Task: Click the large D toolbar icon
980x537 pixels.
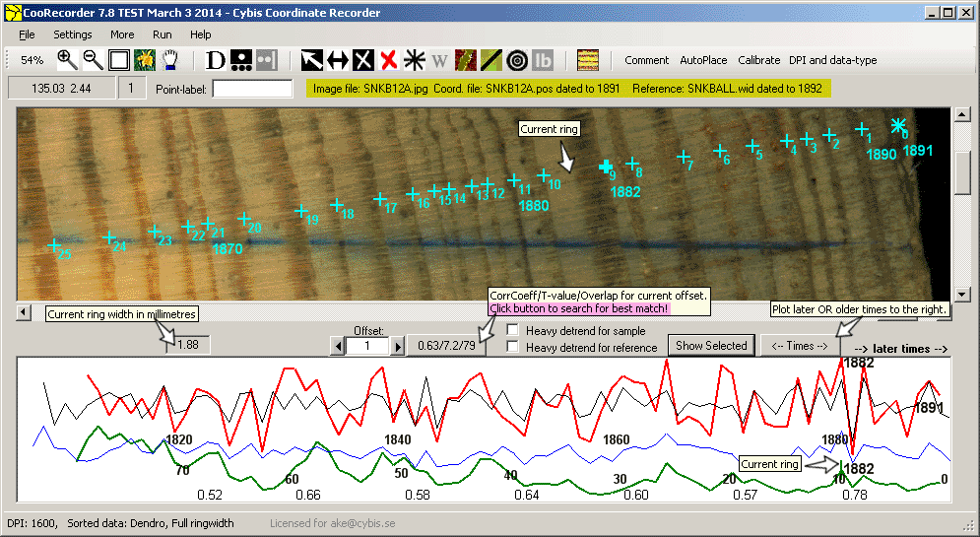Action: [215, 60]
